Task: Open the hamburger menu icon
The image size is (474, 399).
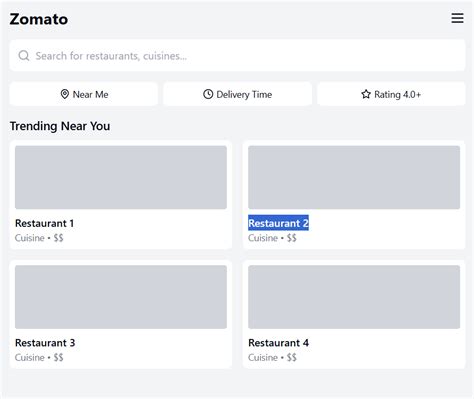Action: tap(457, 18)
